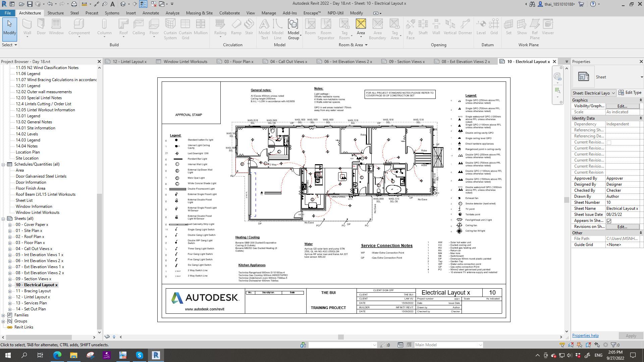Toggle the Current Revision Issued checkbox
The width and height of the screenshot is (644, 362).
[609, 142]
